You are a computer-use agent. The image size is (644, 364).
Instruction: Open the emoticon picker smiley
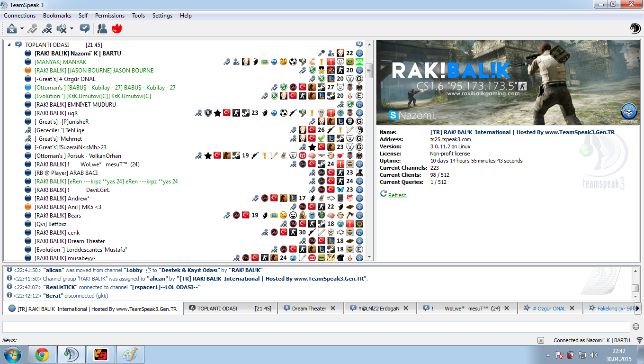click(636, 327)
